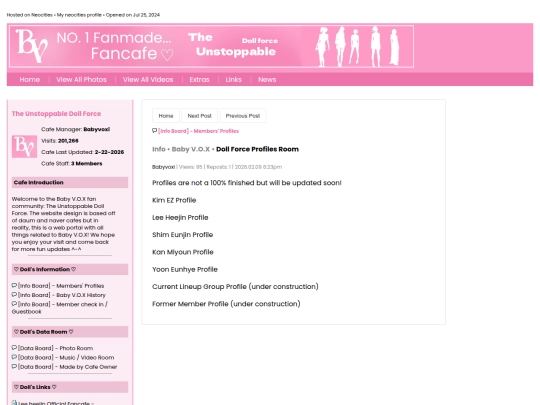This screenshot has width=540, height=405.
Task: Click speech bubble icon beside Members' Profiles breadcrumb
Action: pyautogui.click(x=154, y=131)
